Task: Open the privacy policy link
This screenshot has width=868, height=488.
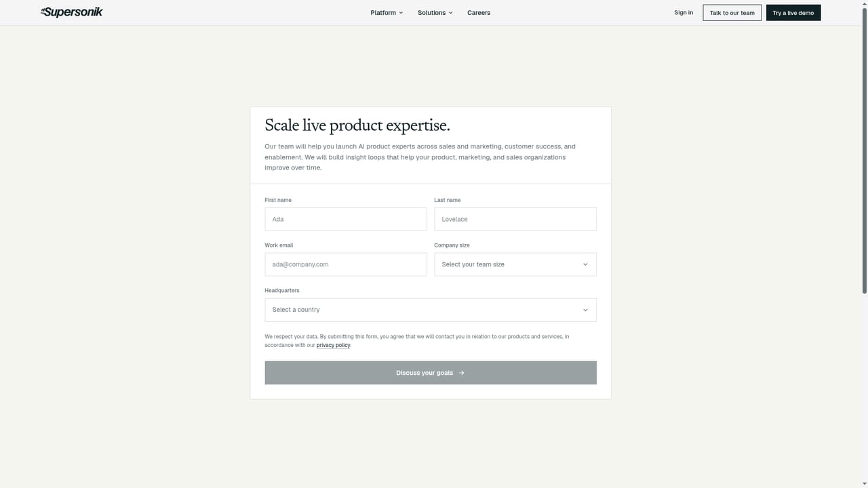Action: [333, 346]
